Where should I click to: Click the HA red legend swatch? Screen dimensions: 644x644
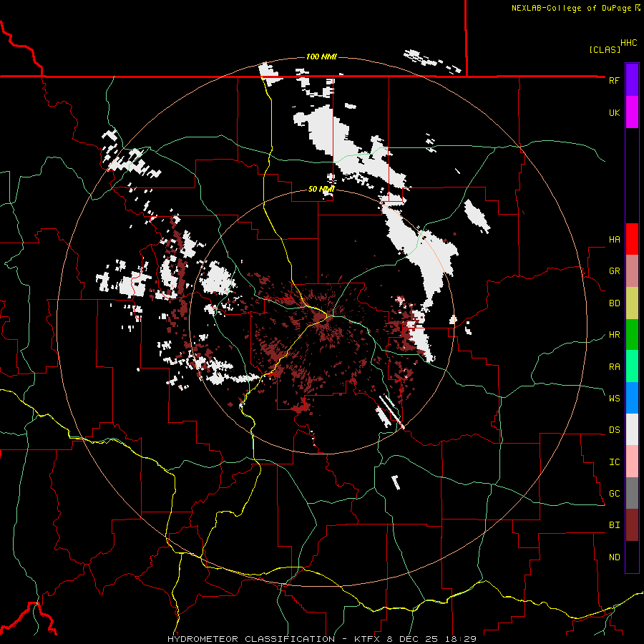point(632,239)
